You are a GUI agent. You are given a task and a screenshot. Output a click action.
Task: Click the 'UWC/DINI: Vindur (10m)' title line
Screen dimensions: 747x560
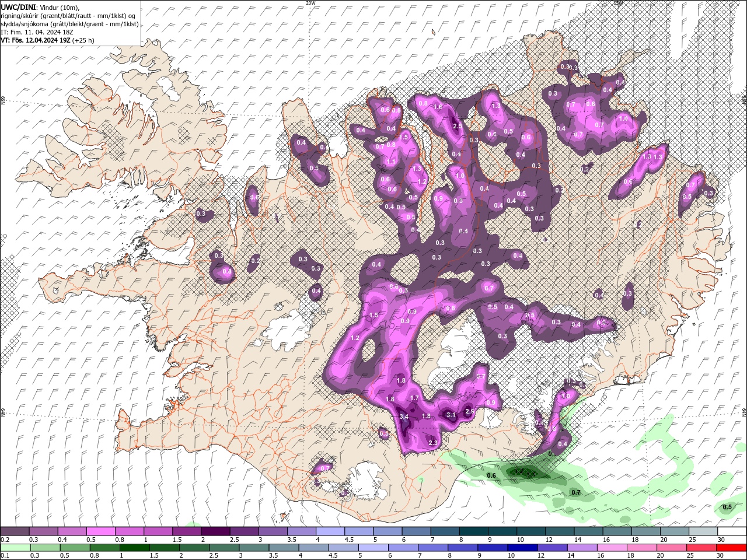40,7
